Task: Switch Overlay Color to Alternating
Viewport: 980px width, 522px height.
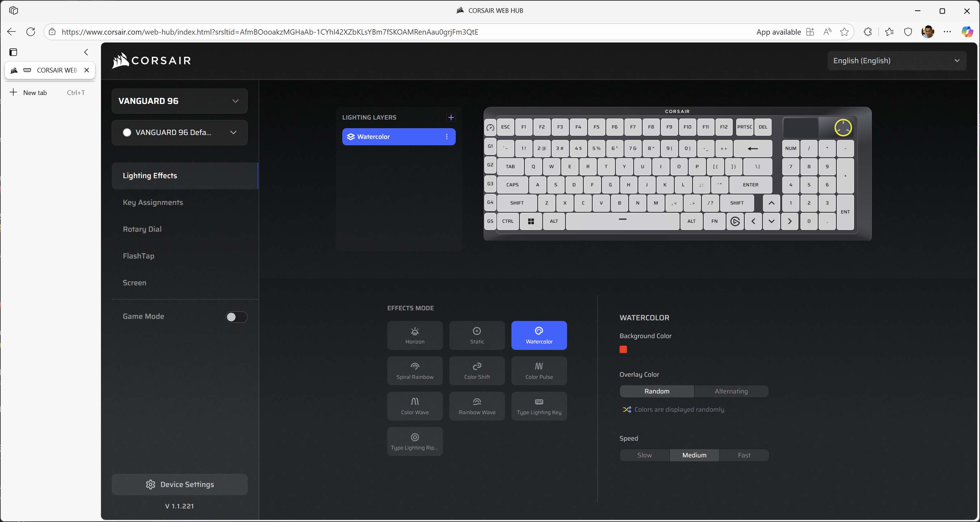Action: coord(731,391)
